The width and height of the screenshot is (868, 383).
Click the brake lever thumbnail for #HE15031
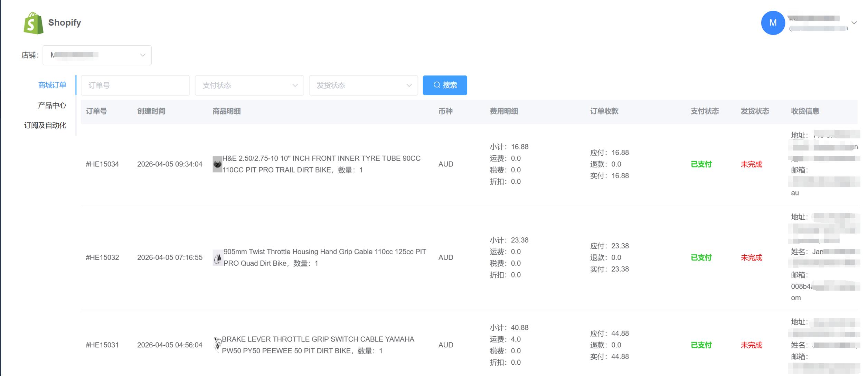217,345
